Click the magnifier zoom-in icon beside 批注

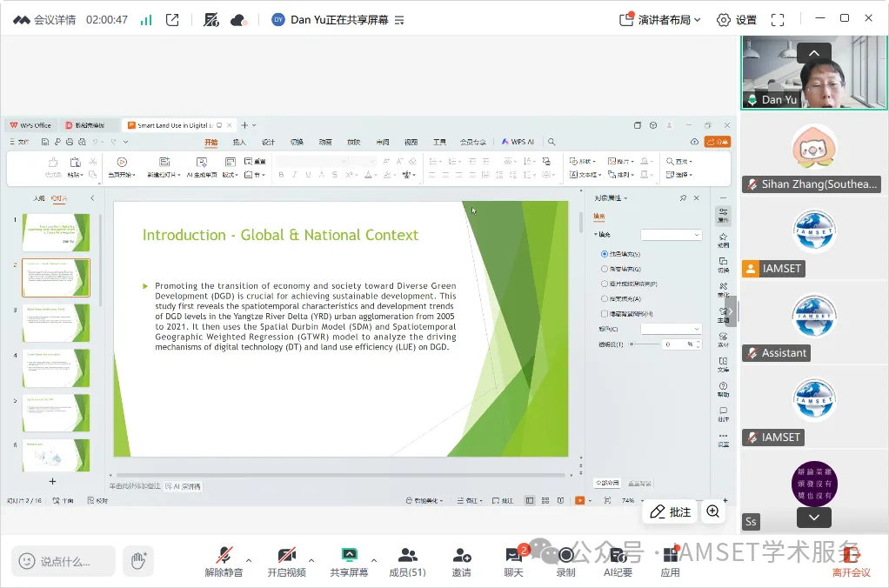coord(713,511)
